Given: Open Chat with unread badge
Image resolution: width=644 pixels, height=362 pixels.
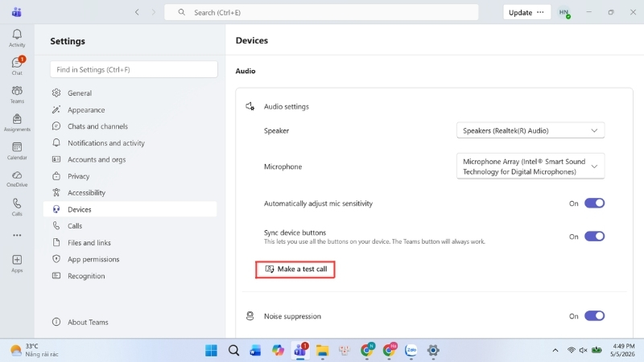Looking at the screenshot, I should coord(17,66).
